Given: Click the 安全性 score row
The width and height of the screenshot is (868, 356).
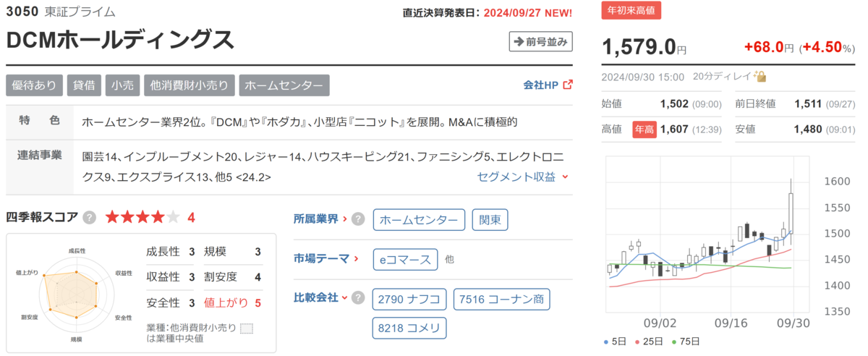Looking at the screenshot, I should point(171,302).
